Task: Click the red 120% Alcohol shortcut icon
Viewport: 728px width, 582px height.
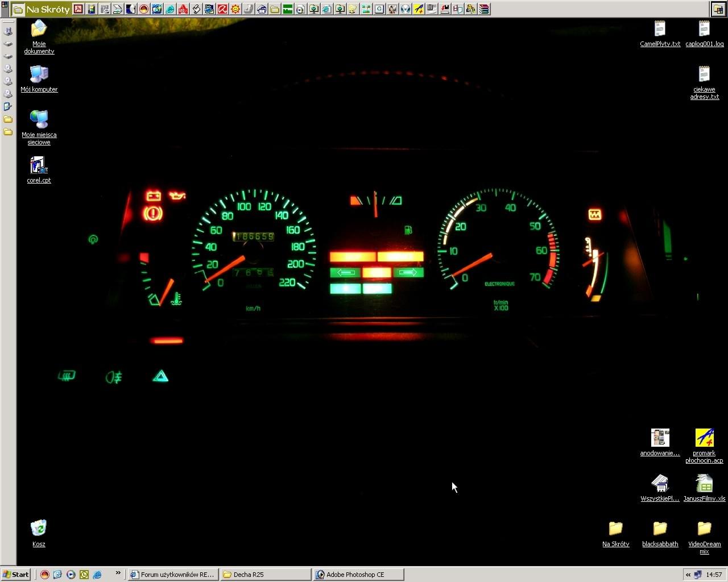Action: click(x=184, y=9)
